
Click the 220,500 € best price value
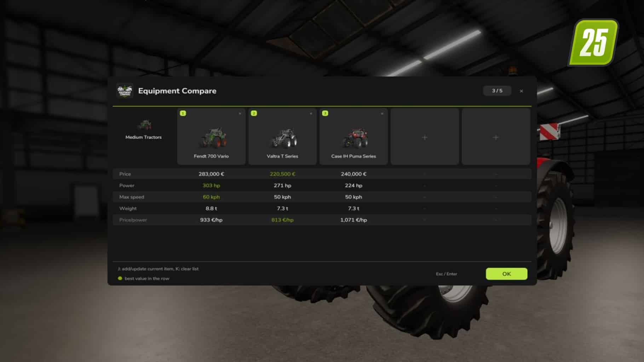pyautogui.click(x=282, y=174)
